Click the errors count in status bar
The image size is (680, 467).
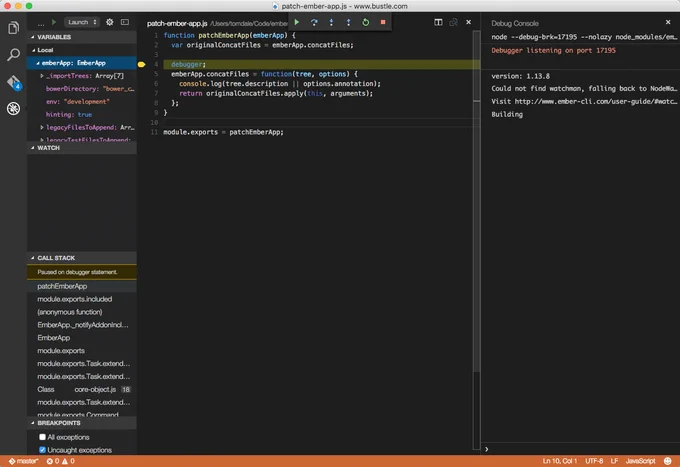[53, 461]
